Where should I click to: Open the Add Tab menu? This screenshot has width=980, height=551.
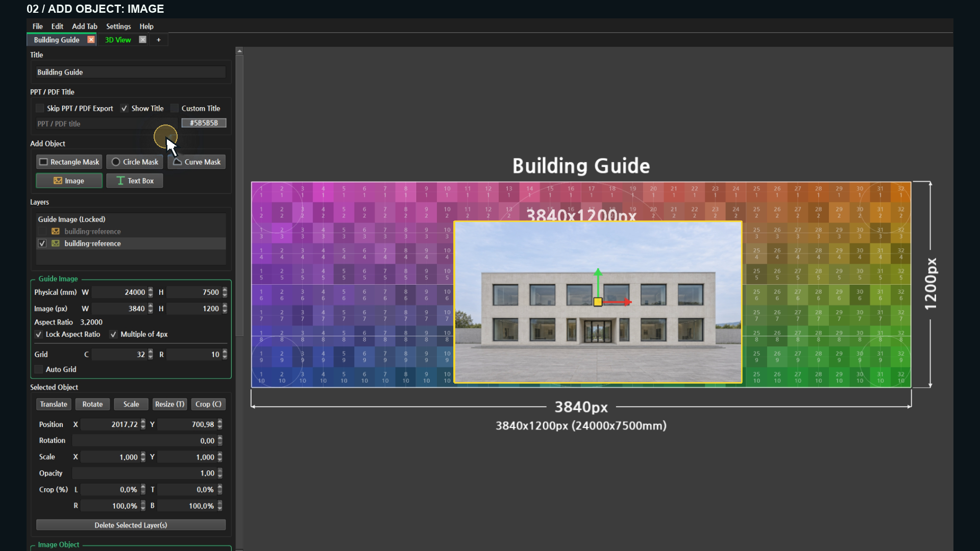(85, 27)
